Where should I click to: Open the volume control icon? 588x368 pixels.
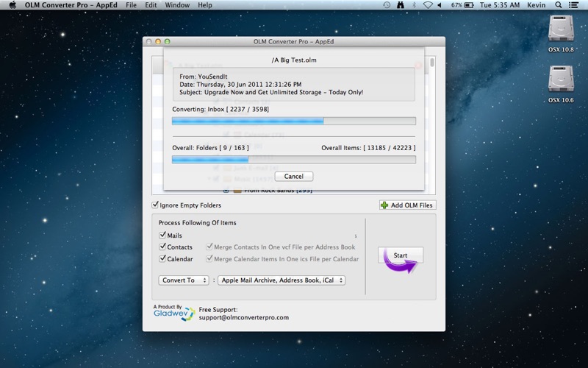(440, 5)
